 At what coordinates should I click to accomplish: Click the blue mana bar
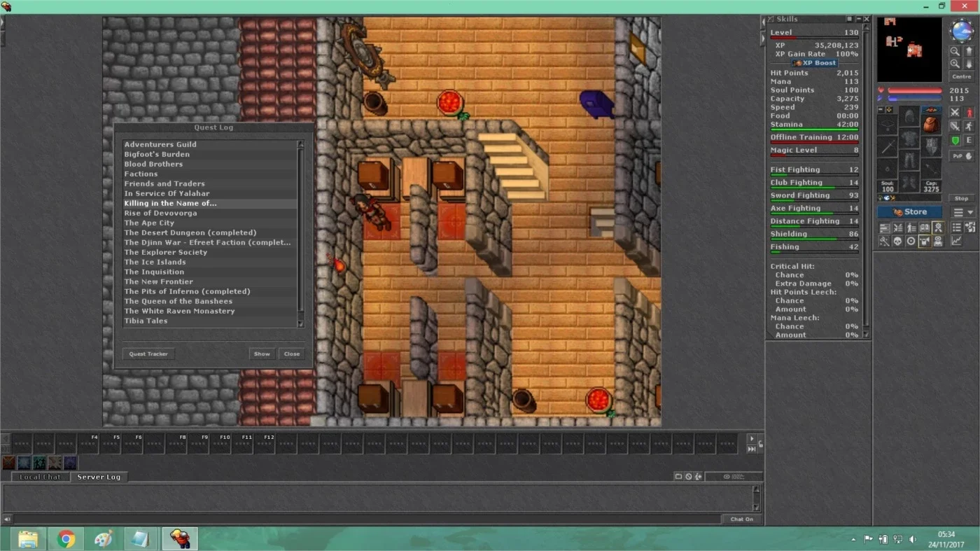[x=915, y=99]
